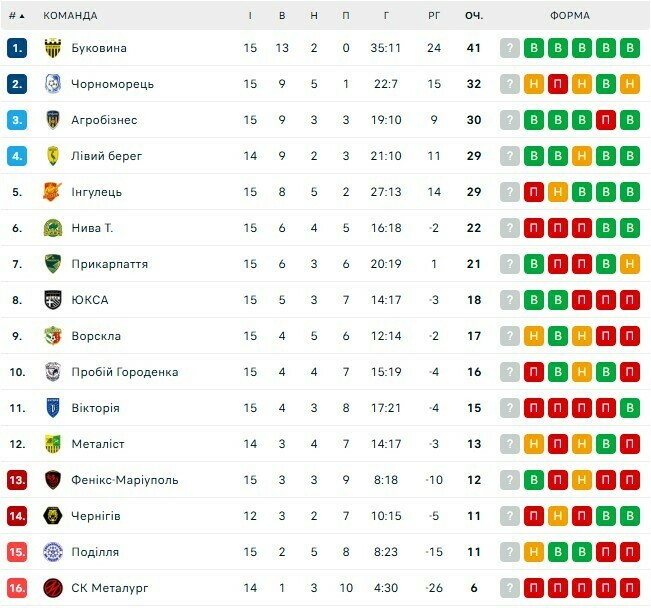Click Буковина's upcoming match question-mark badge
The height and width of the screenshot is (608, 651).
(510, 48)
